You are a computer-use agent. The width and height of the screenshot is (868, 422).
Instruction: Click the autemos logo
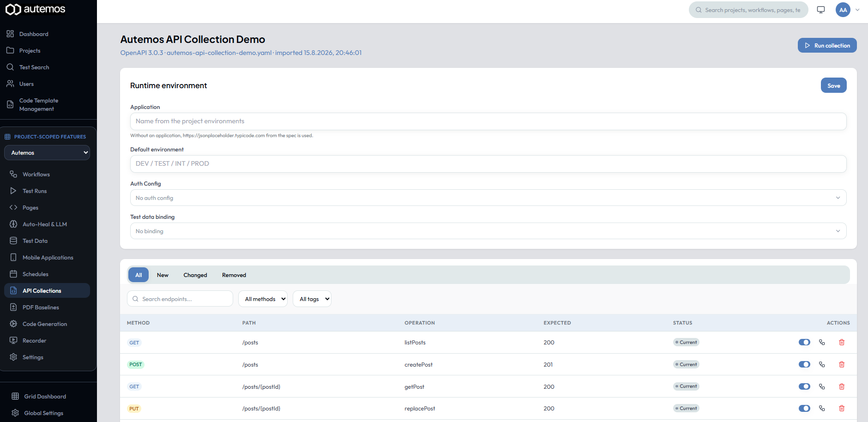point(35,9)
